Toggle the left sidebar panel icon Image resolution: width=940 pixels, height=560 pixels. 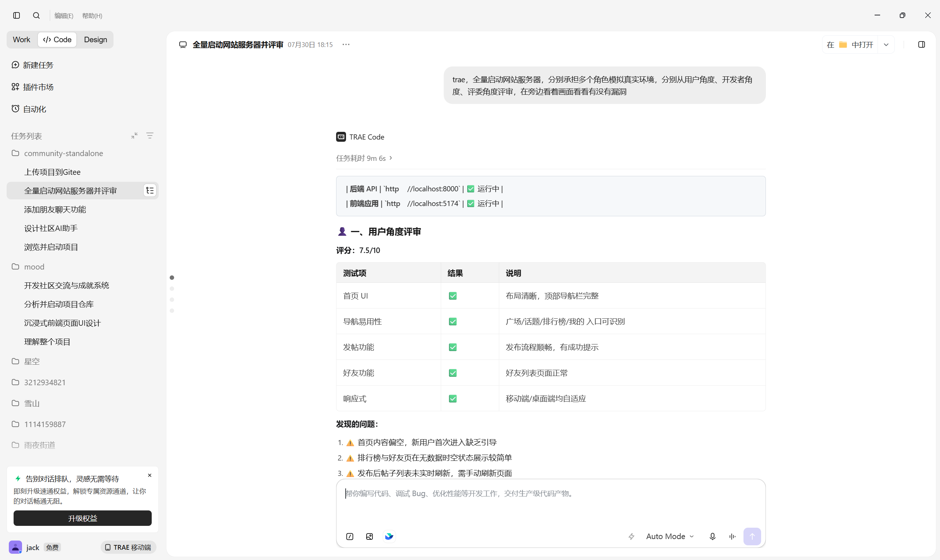point(17,15)
